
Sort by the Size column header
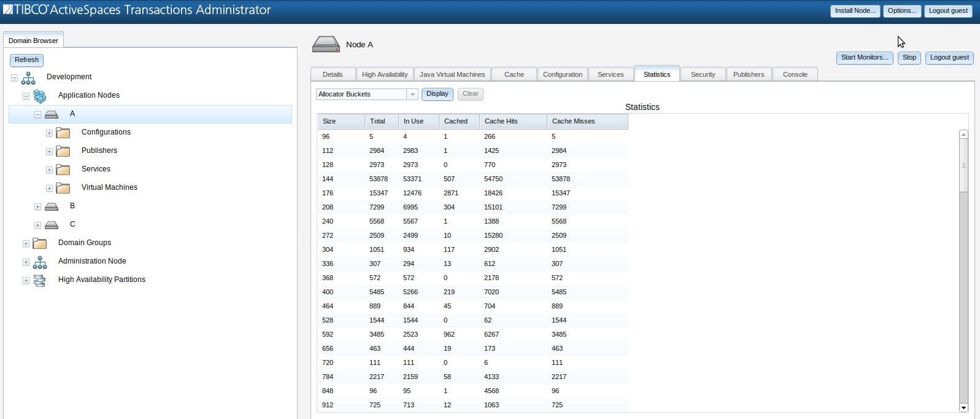tap(341, 122)
